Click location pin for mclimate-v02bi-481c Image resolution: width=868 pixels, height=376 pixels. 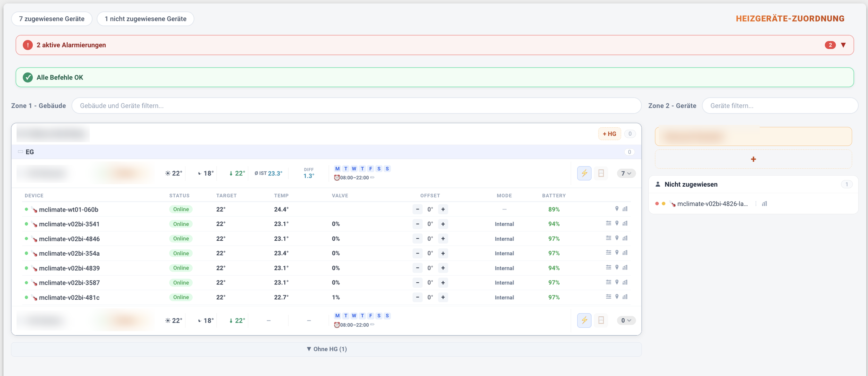coord(617,297)
